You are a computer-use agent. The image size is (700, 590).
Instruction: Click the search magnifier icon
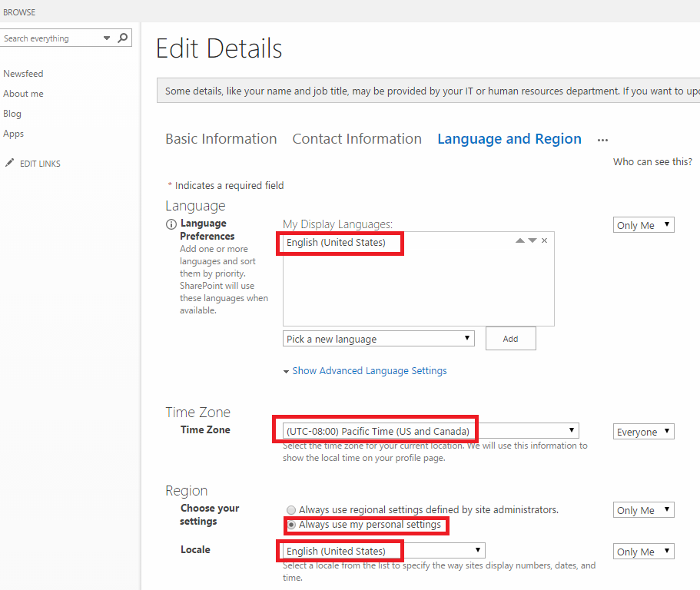122,38
